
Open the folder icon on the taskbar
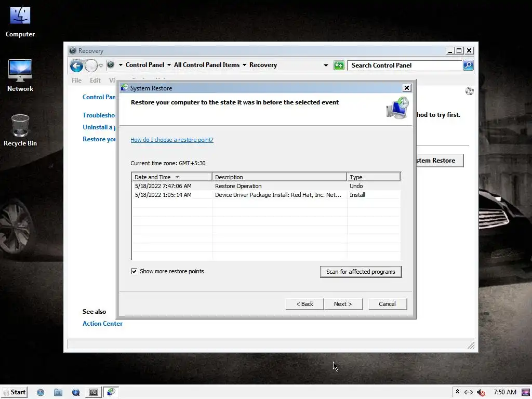pos(58,393)
